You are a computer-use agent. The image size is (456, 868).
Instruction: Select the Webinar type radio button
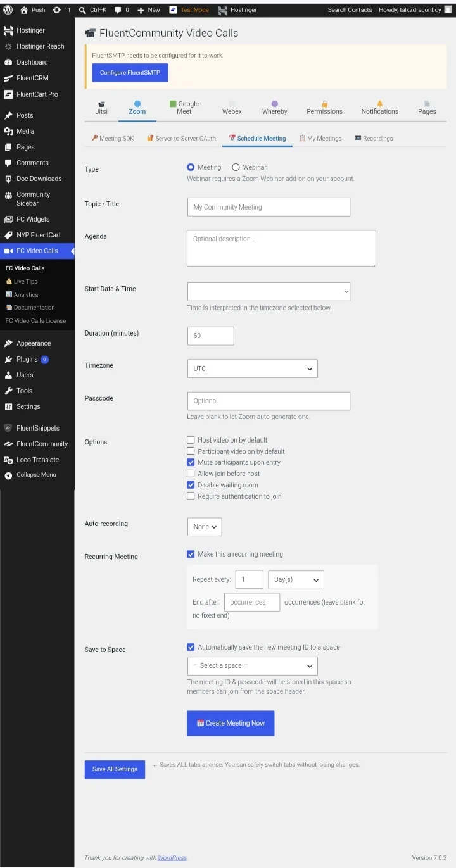click(236, 167)
